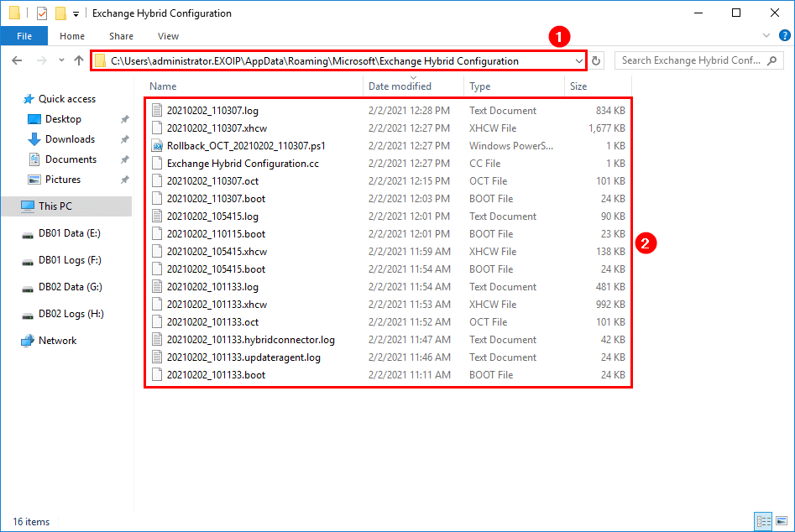Viewport: 795px width, 532px height.
Task: Select file 20210202_101133.xhcw
Action: click(x=217, y=305)
